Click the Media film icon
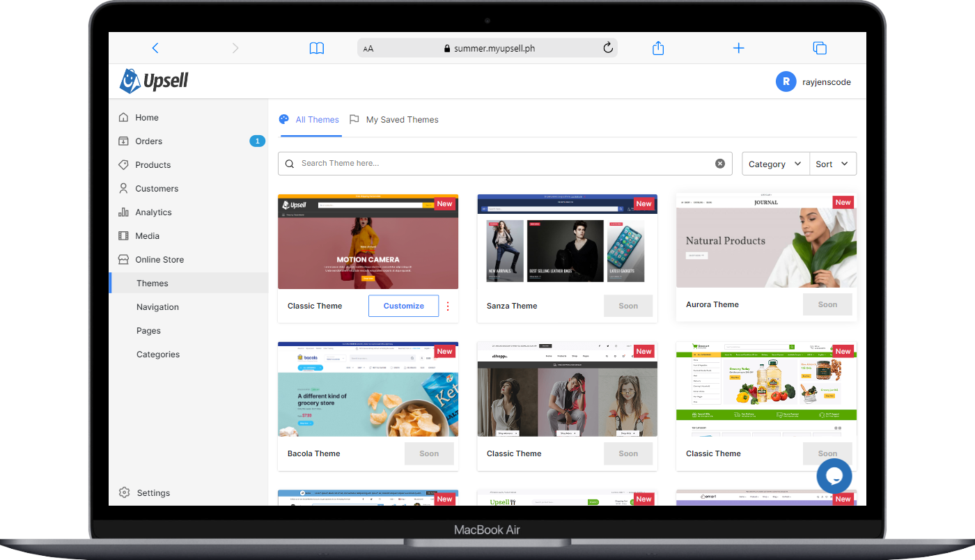 [123, 235]
